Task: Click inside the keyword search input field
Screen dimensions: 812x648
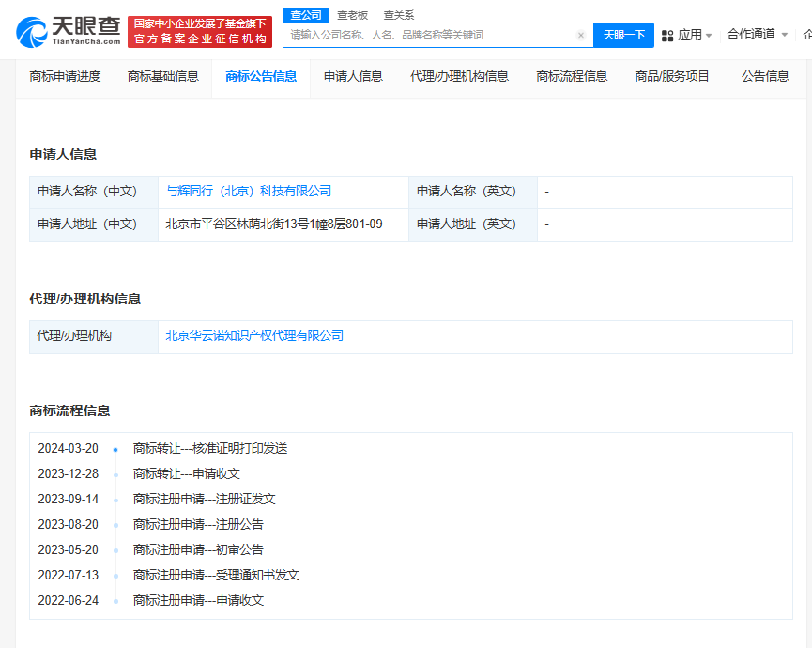Action: (x=422, y=34)
